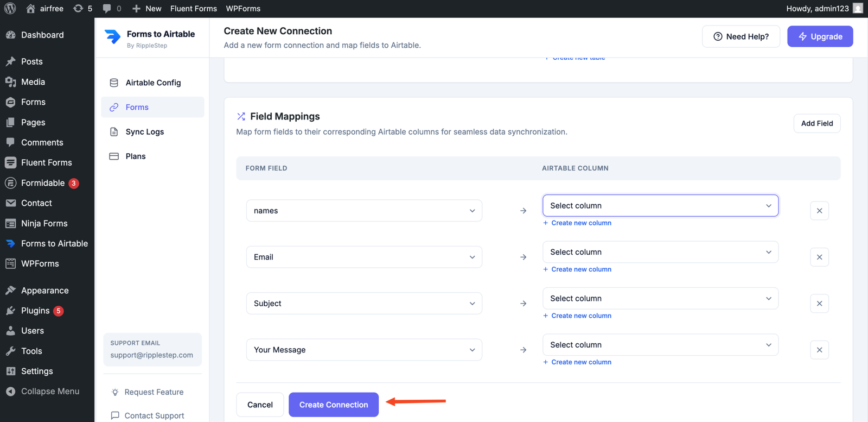Click the AIRTABLE COLUMN header text

[x=575, y=168]
